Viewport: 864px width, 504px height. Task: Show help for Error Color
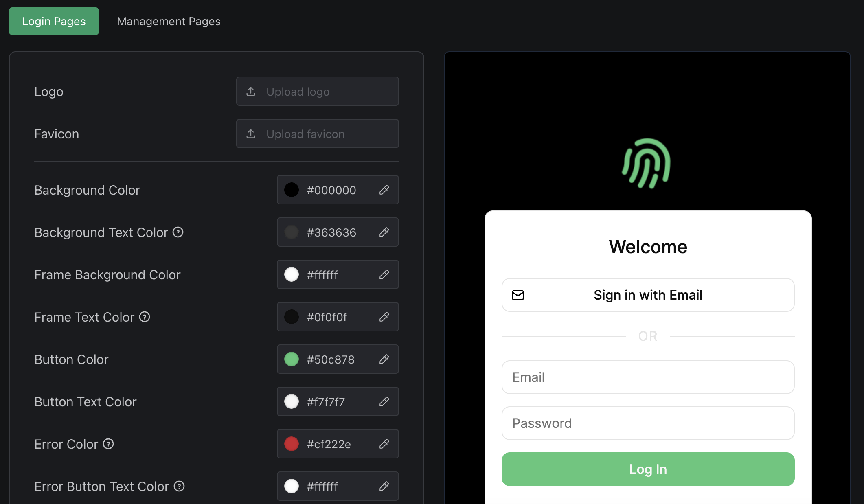pyautogui.click(x=108, y=444)
